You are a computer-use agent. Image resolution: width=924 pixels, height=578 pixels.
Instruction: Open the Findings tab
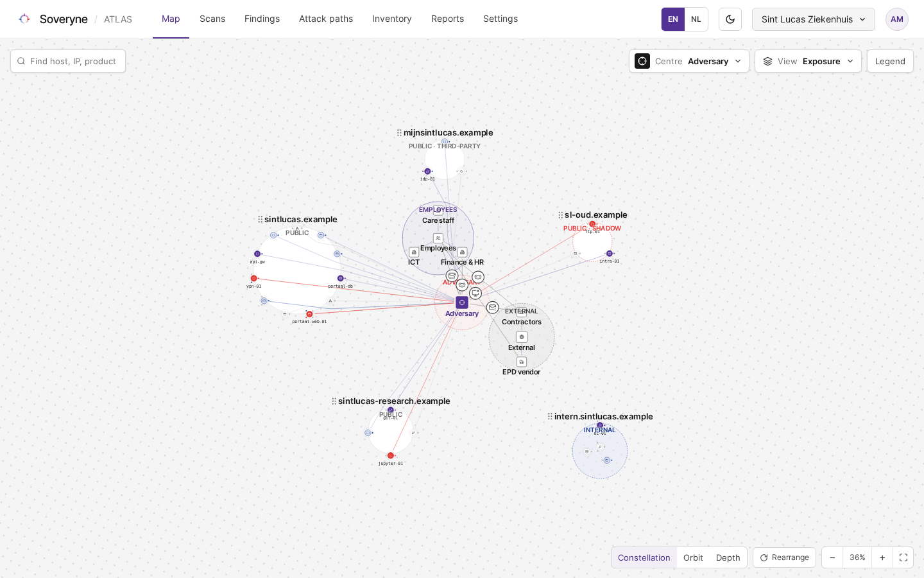(262, 19)
